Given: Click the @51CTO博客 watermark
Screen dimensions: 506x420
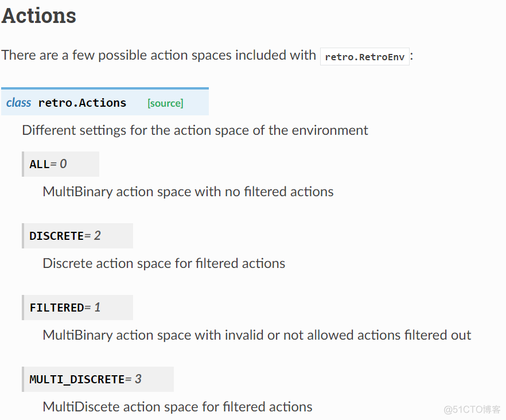Looking at the screenshot, I should pos(472,409).
